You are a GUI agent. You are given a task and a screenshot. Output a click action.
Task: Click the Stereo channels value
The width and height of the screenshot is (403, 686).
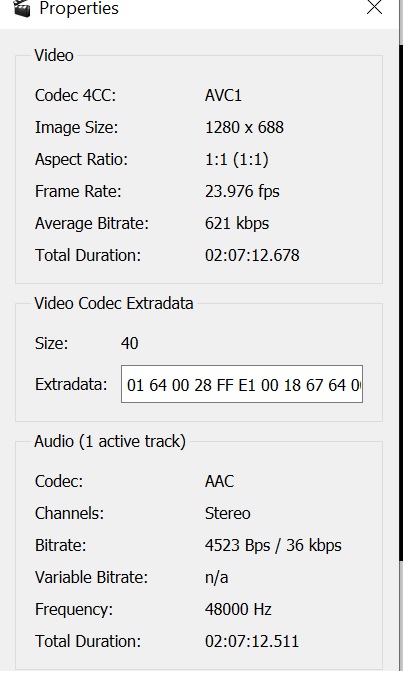(228, 513)
